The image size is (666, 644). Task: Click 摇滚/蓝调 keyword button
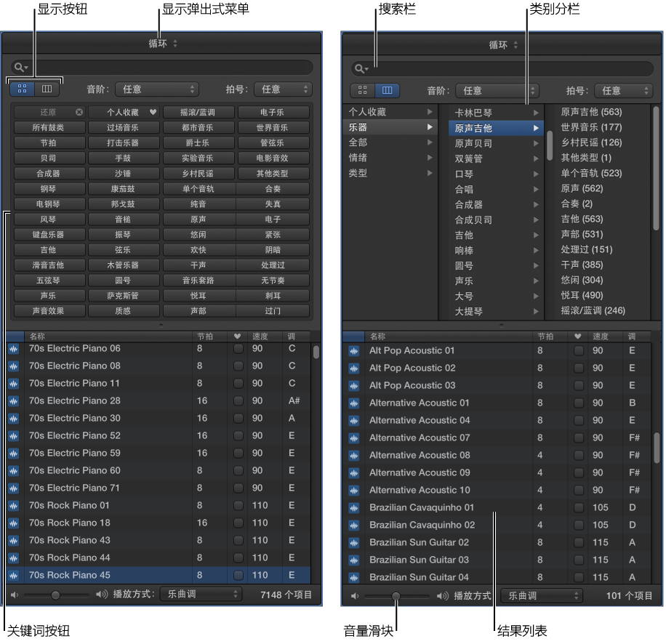tap(198, 112)
